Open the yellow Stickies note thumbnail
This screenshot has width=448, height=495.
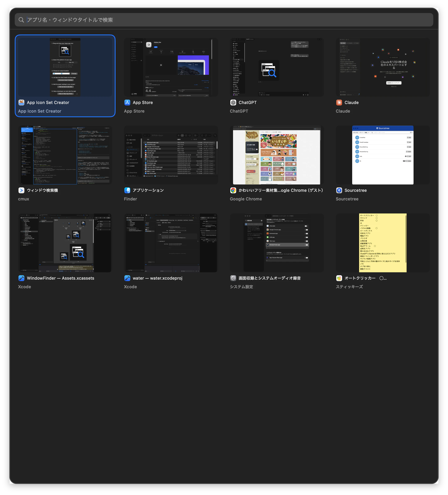pyautogui.click(x=383, y=243)
